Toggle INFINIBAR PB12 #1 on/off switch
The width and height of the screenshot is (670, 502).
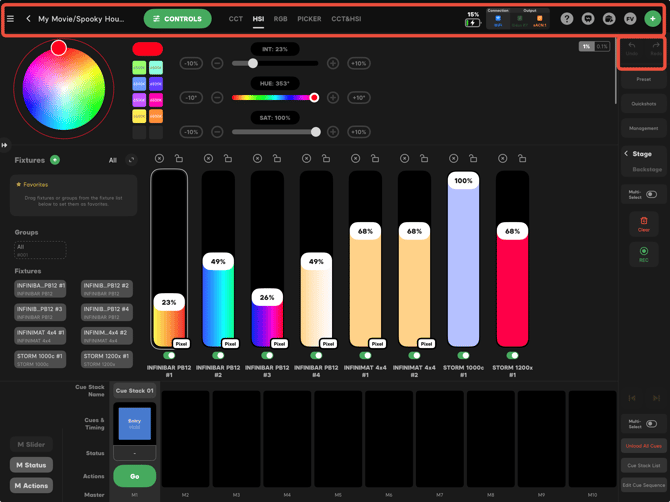(x=169, y=355)
